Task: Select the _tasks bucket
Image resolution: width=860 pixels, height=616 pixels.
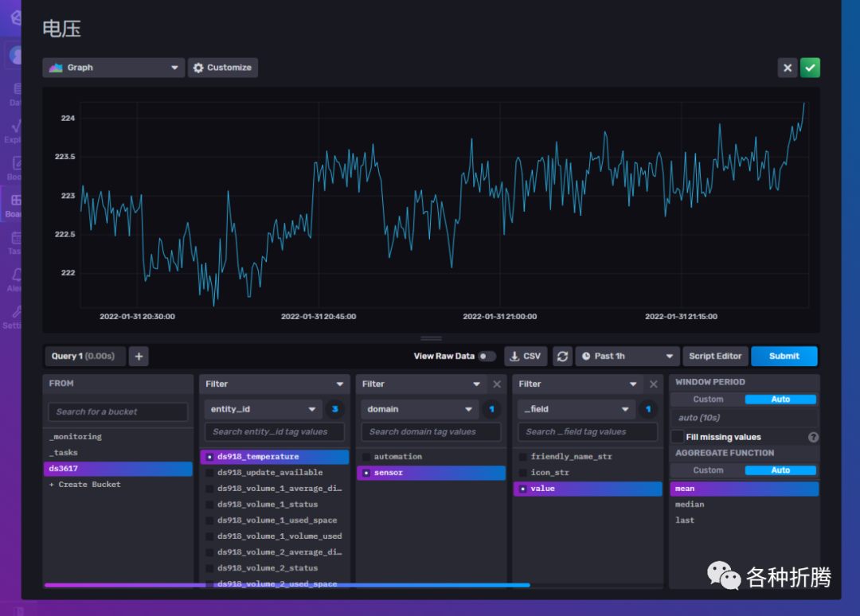Action: [118, 453]
